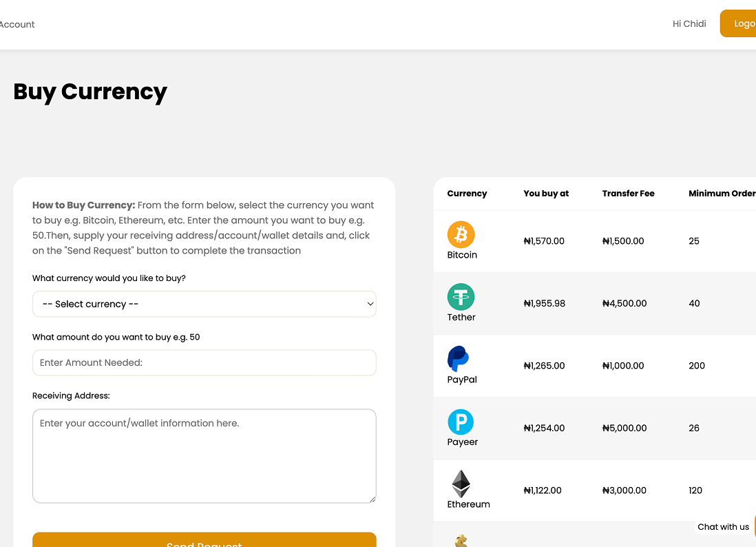Submit with the Send Request button
This screenshot has height=547, width=756.
coord(204,540)
